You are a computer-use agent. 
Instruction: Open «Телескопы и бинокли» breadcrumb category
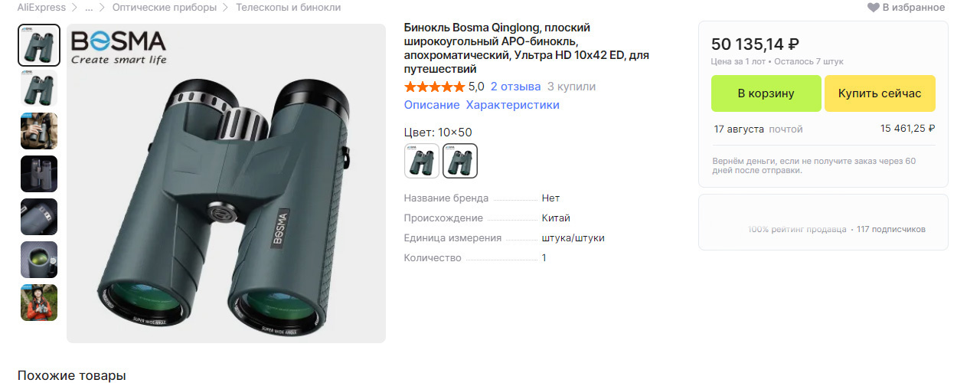pyautogui.click(x=288, y=8)
